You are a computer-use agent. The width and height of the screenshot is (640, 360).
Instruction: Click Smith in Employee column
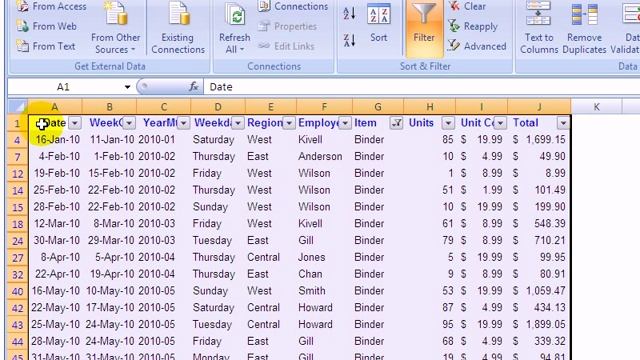324,291
